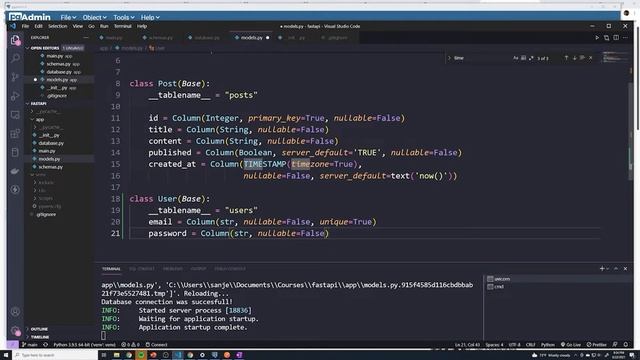Split the editor right
This screenshot has height=360, width=640.
coord(616,38)
